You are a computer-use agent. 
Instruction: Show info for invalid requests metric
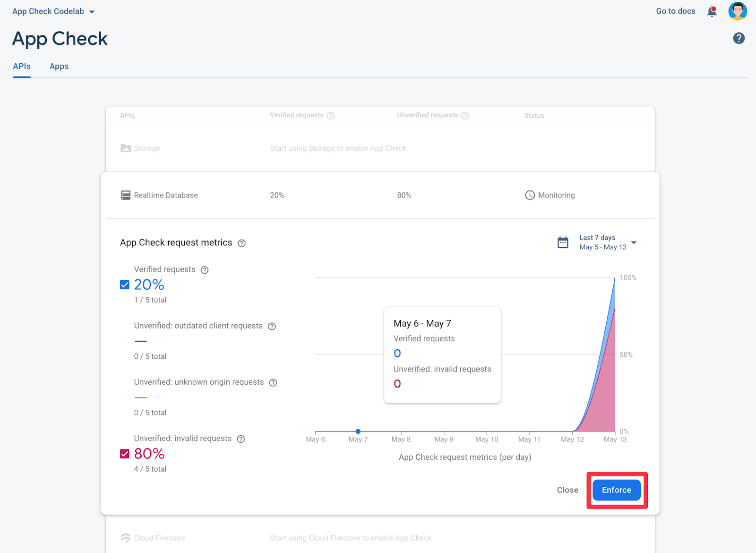[241, 439]
